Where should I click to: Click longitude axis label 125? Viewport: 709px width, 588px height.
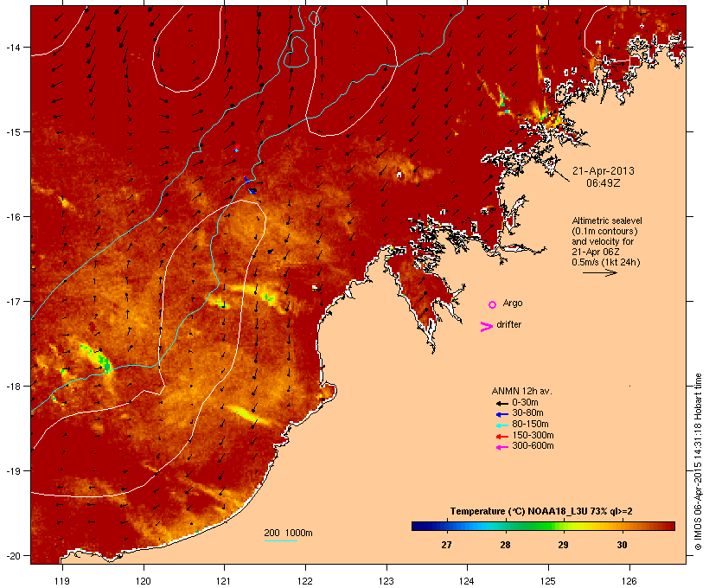pyautogui.click(x=548, y=581)
